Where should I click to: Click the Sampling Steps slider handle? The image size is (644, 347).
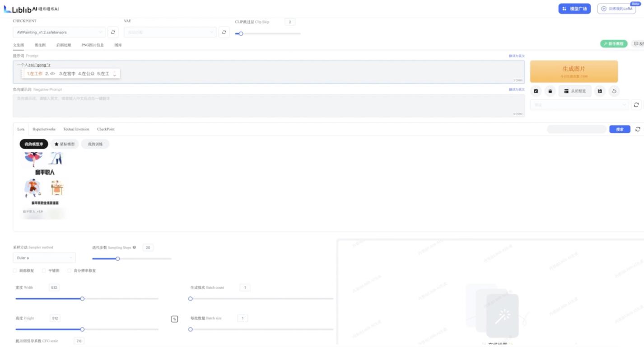[x=118, y=259]
